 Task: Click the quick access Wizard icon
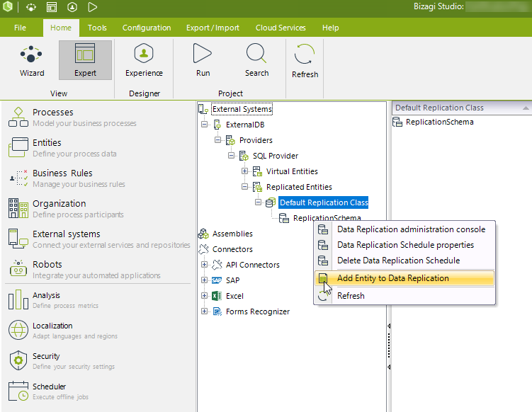pyautogui.click(x=31, y=7)
